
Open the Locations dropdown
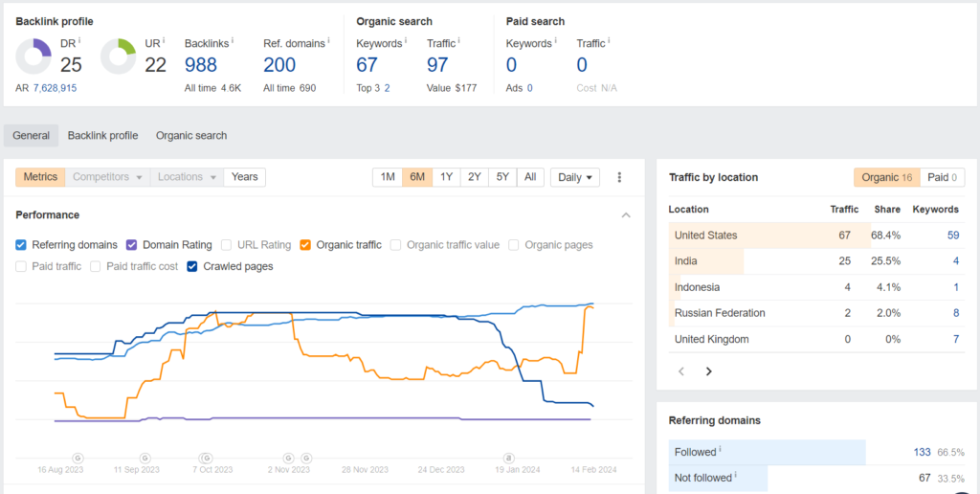[187, 177]
